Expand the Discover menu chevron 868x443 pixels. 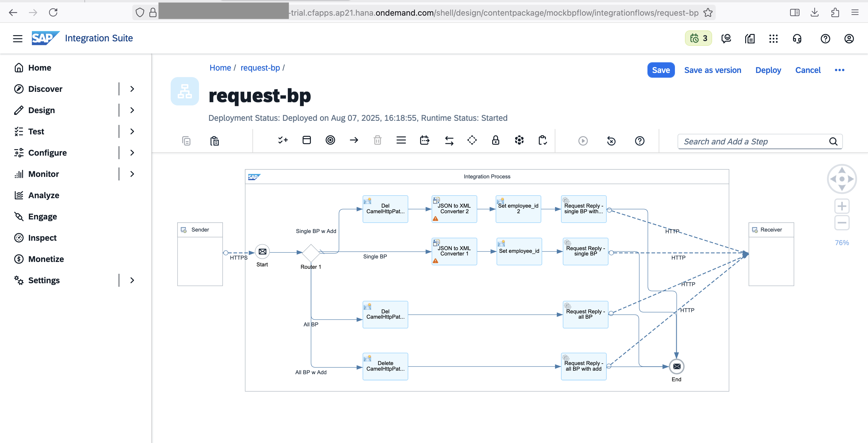click(x=132, y=89)
